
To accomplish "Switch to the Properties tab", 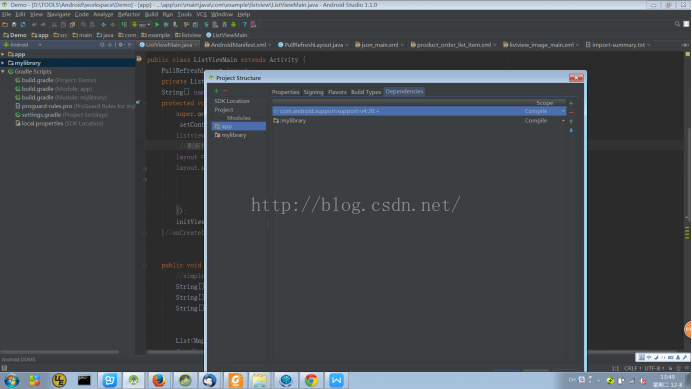I will coord(285,92).
